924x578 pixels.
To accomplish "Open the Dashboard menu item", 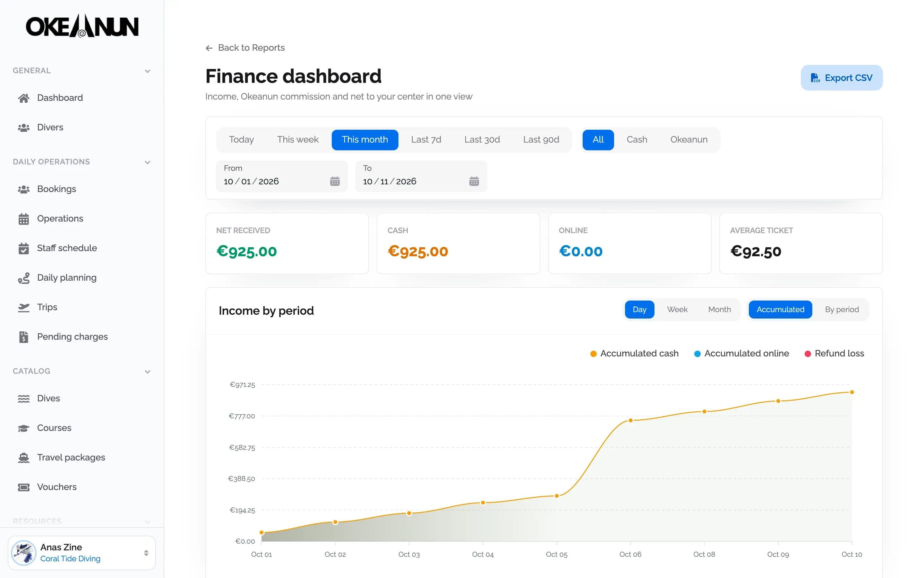I will click(82, 98).
